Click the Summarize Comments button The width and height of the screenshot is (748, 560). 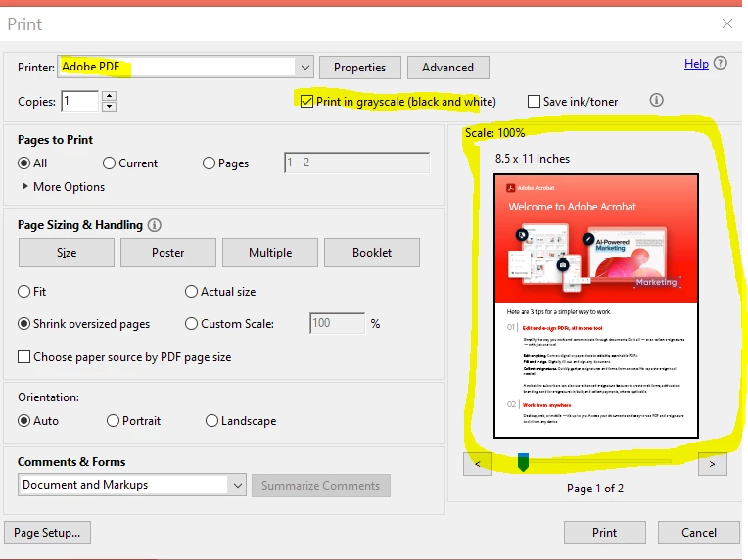tap(320, 486)
